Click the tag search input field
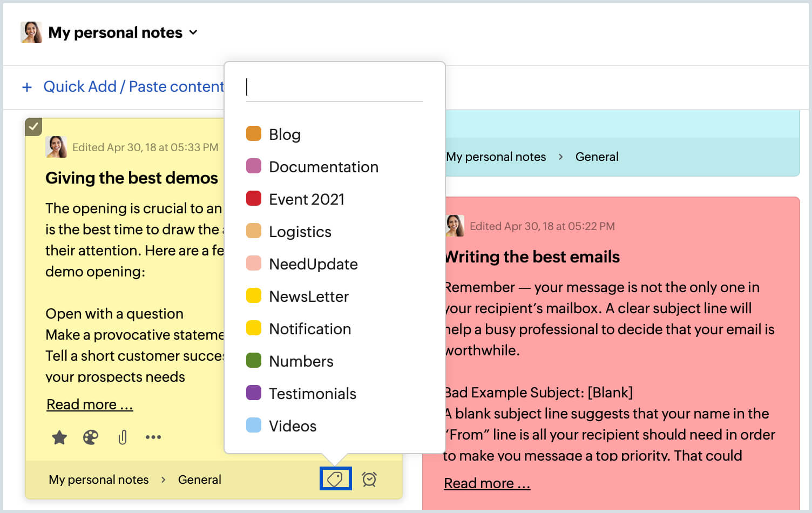 [x=334, y=87]
